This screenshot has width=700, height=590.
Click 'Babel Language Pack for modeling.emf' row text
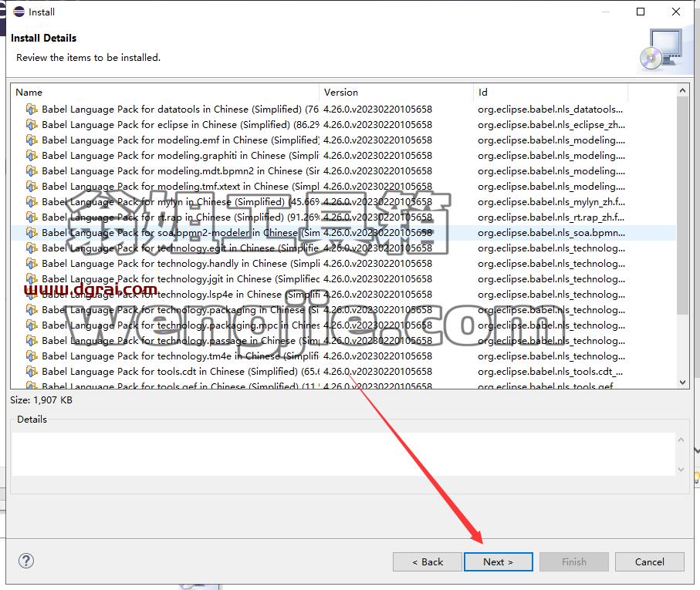(x=181, y=140)
